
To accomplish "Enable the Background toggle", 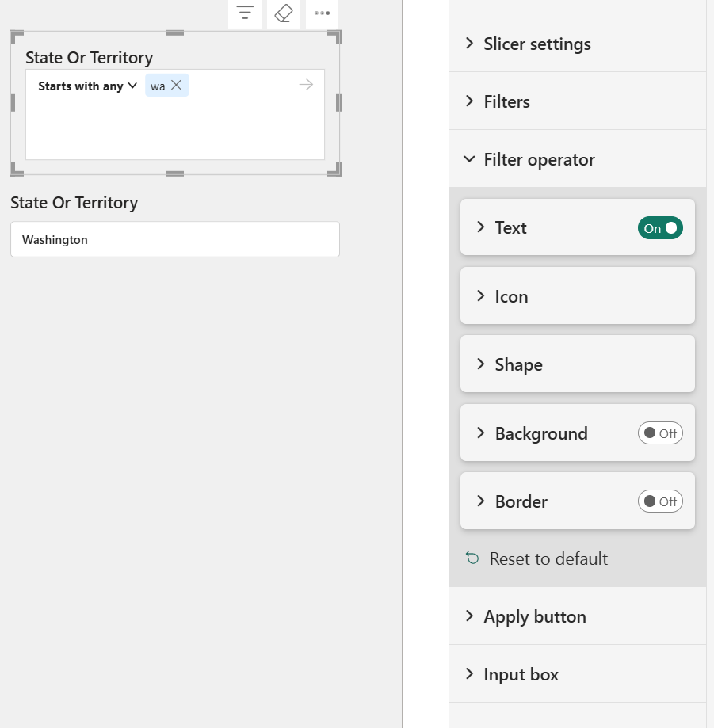I will click(x=660, y=433).
